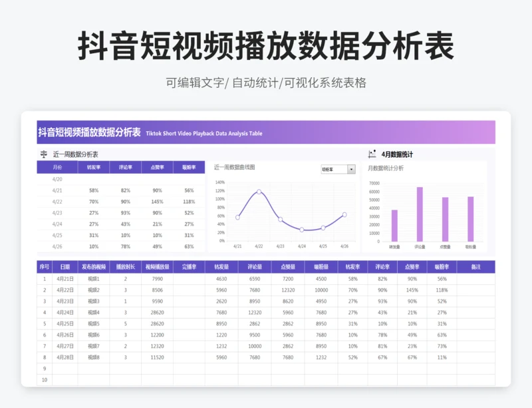532x408 pixels.
Task: Click the 备注 column header
Action: pyautogui.click(x=476, y=267)
